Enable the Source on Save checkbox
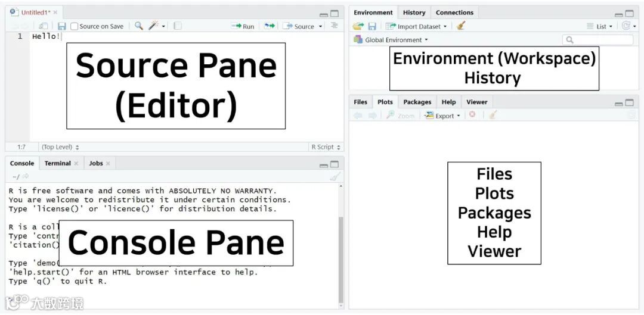644x315 pixels. coord(74,26)
